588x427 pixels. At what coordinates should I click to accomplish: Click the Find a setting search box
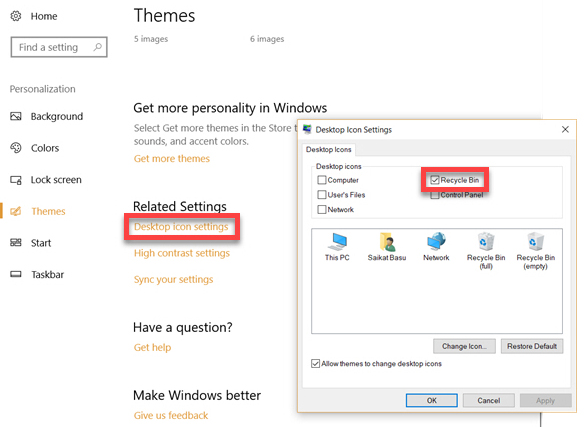59,47
